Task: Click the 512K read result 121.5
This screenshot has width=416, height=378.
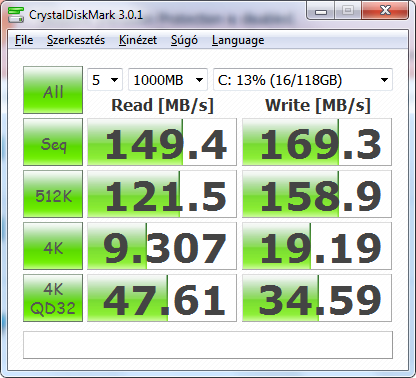Action: point(162,194)
